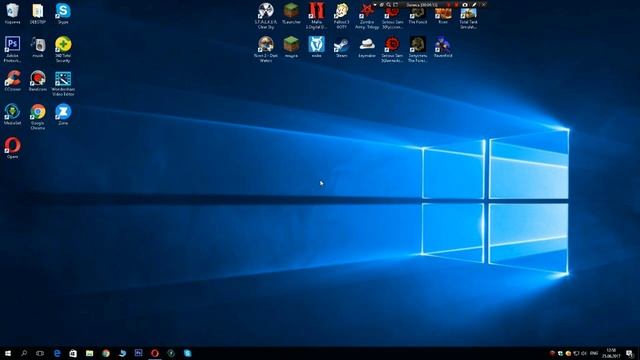Click the recorder bar pencil draw icon

click(474, 5)
